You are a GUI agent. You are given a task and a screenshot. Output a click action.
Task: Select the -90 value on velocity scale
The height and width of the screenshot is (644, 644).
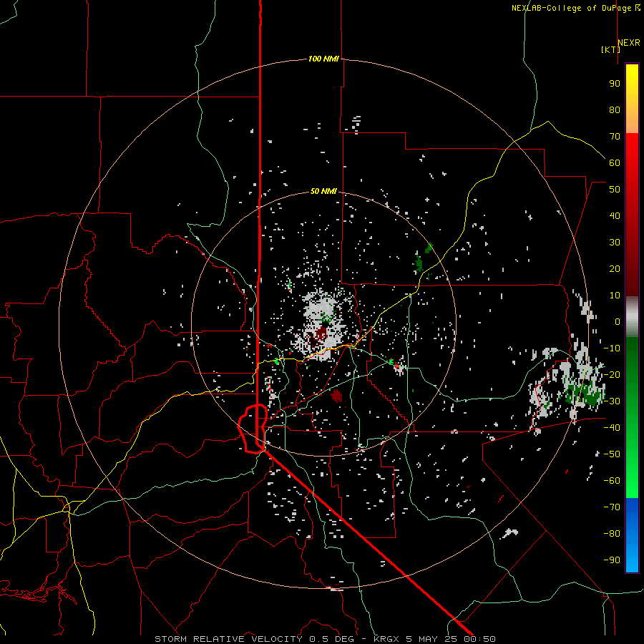[x=612, y=560]
